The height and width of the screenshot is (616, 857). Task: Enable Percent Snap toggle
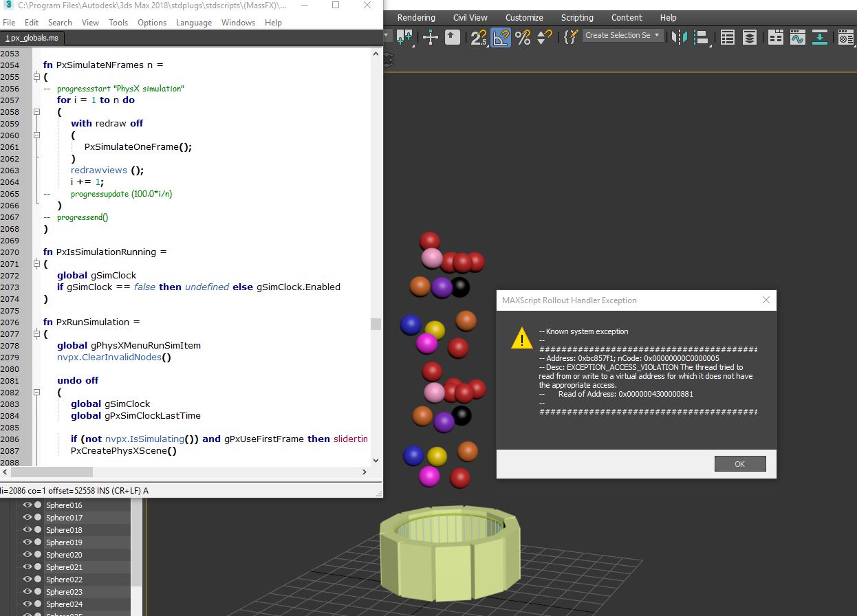(x=523, y=36)
